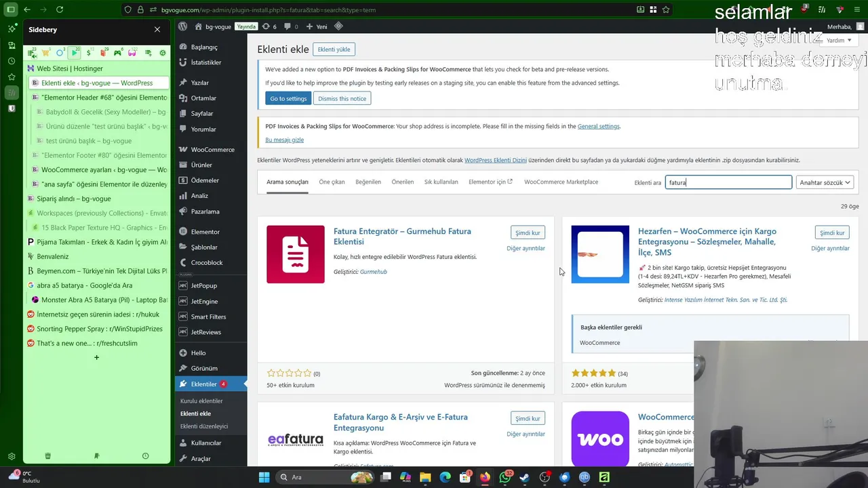Open Eklenti düzenleyici submenu item

pos(203,426)
